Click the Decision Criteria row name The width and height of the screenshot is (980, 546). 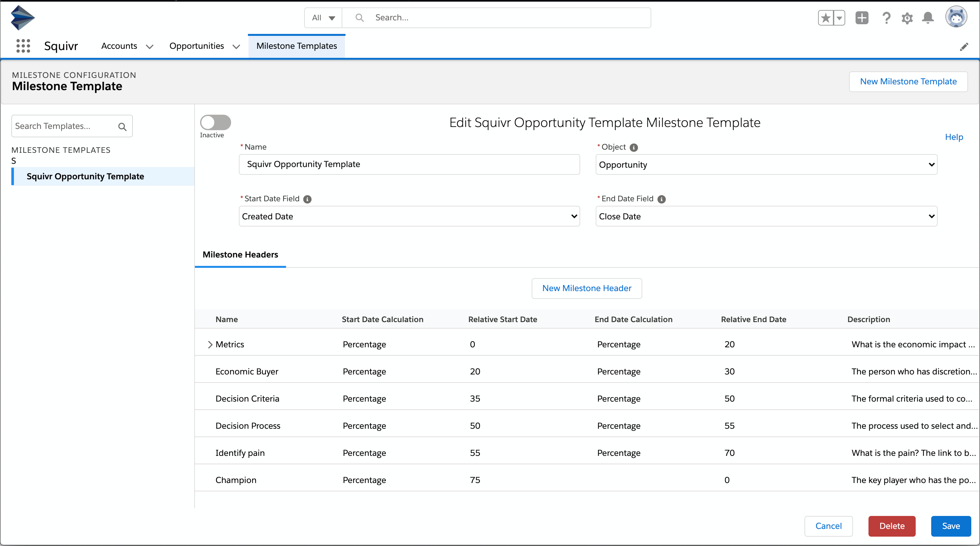pos(247,398)
